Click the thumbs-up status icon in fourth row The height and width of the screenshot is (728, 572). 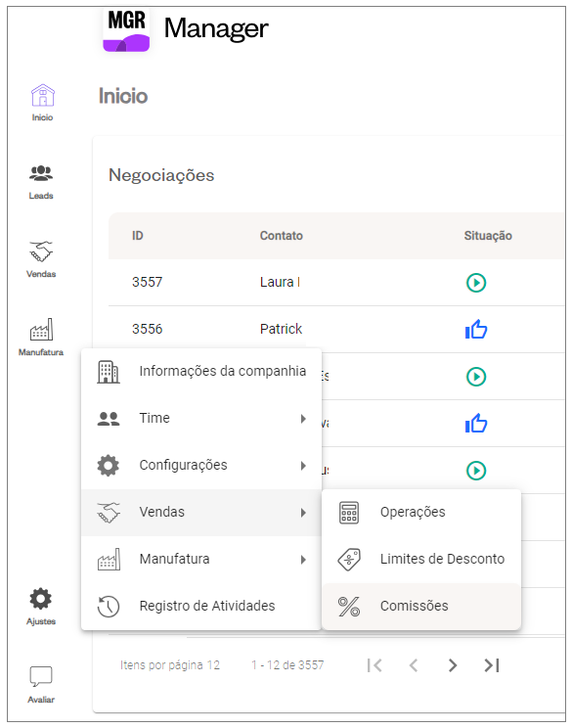click(475, 423)
